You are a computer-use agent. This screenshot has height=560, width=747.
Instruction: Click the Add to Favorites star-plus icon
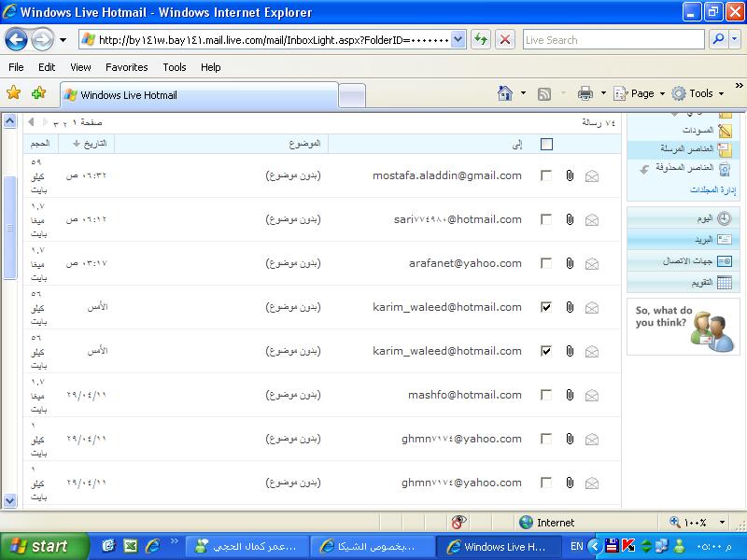(38, 92)
